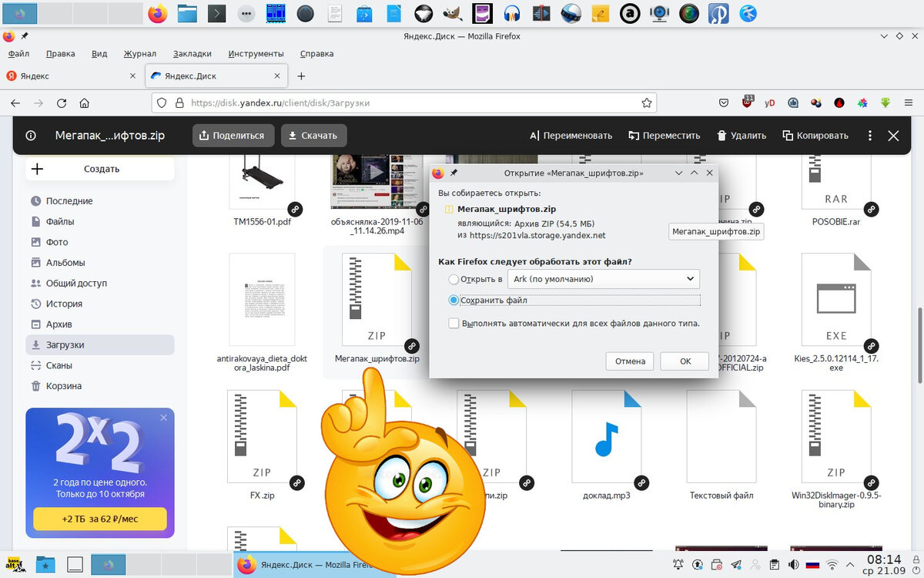
Task: Click the headphones audio app icon
Action: click(x=513, y=13)
